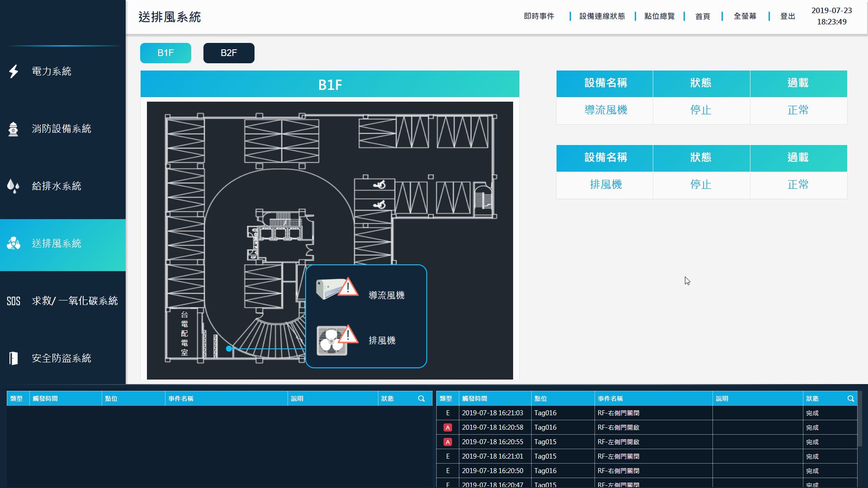Click the blue location dot on floor plan
Viewport: 868px width, 488px height.
tap(229, 348)
